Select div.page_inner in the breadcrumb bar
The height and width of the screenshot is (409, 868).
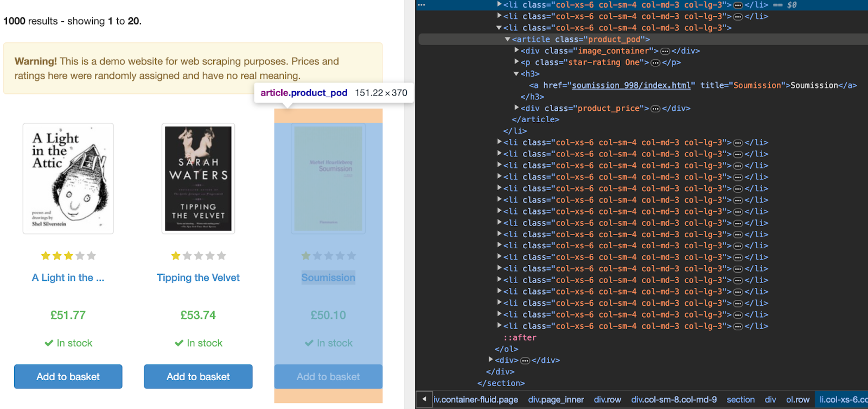[x=556, y=399]
